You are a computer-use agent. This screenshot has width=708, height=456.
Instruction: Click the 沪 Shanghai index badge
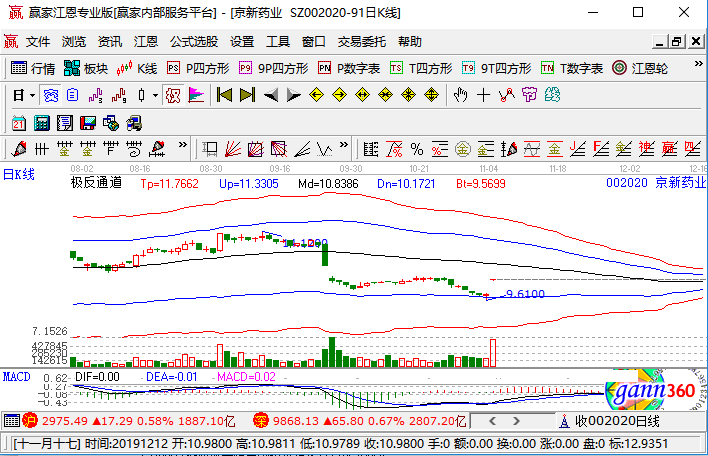pos(30,421)
